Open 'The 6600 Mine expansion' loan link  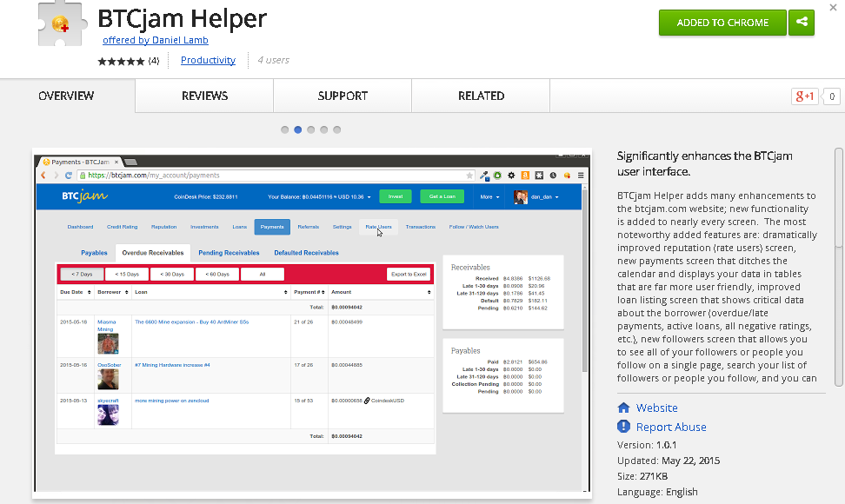(x=191, y=322)
